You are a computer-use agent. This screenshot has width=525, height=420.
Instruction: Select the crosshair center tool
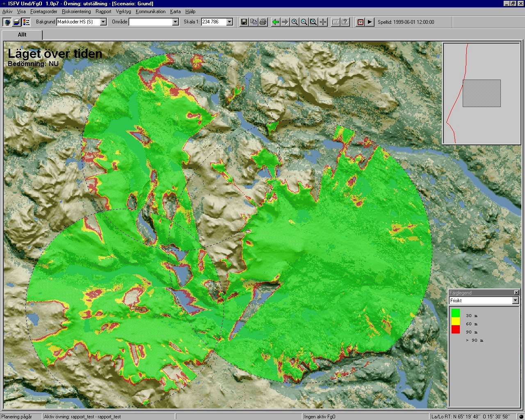pos(323,22)
